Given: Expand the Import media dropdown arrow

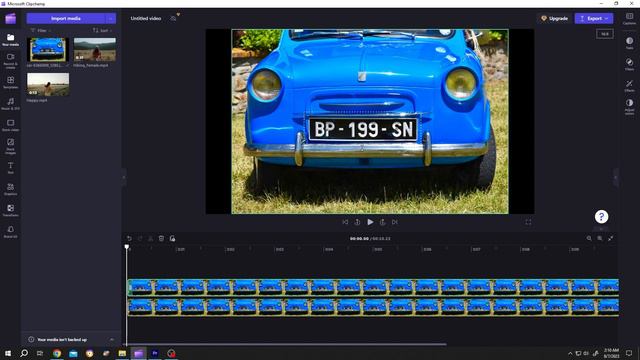Looking at the screenshot, I should [x=111, y=18].
